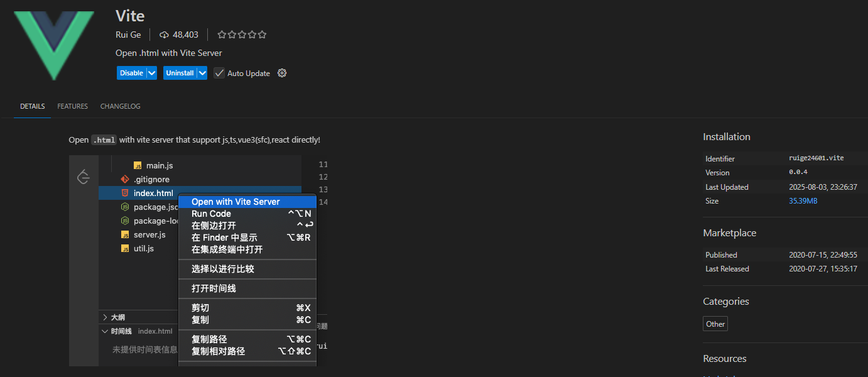Click the five-star rating icons

tap(242, 35)
